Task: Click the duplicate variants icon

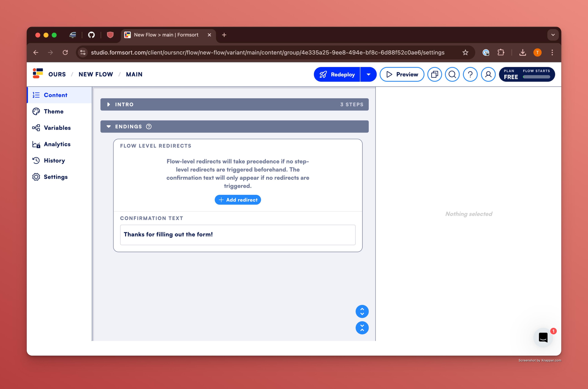Action: coord(434,74)
